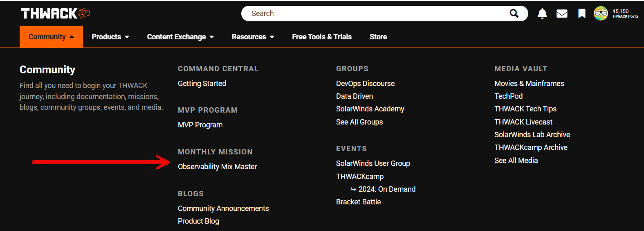The height and width of the screenshot is (231, 644).
Task: Click the THWACK logo
Action: [56, 14]
